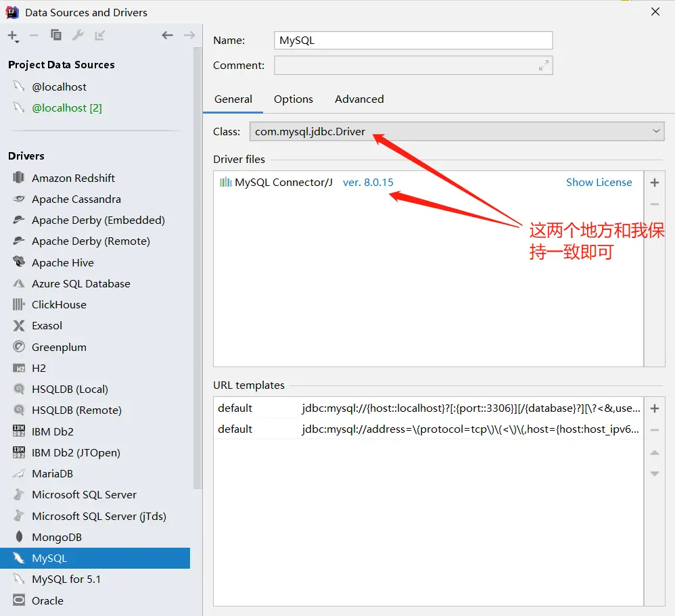Expand the Comment field with the arrows icon
675x616 pixels.
pyautogui.click(x=544, y=66)
